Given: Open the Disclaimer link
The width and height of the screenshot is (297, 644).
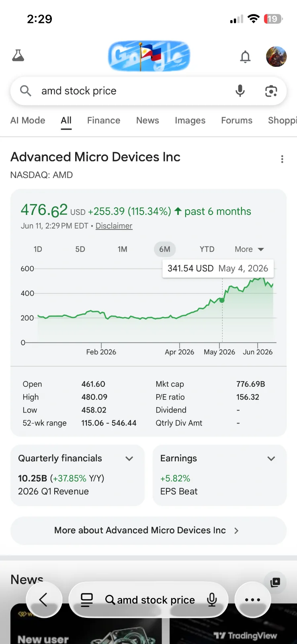Looking at the screenshot, I should (114, 226).
